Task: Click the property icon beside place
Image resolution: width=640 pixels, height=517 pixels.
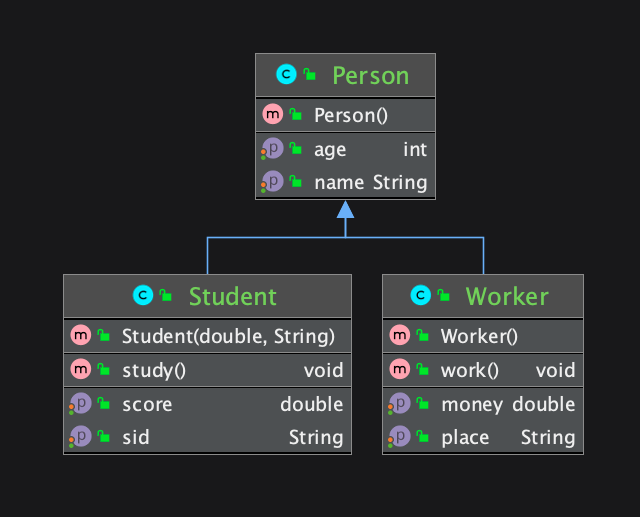Action: tap(399, 437)
